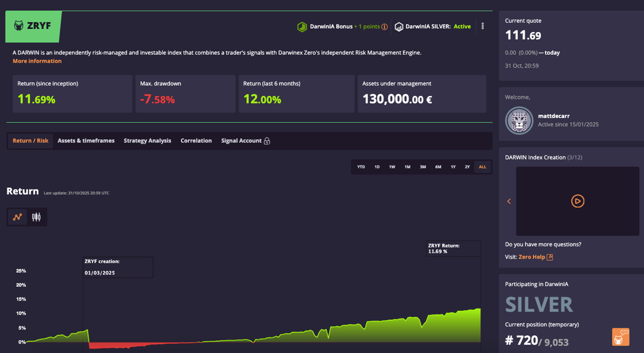The width and height of the screenshot is (644, 353).
Task: Click the DarwinIA Bonus + 1 points label
Action: tap(345, 26)
